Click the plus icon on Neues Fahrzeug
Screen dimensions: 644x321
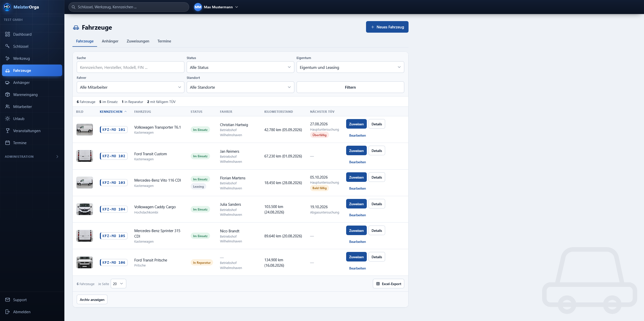point(373,27)
